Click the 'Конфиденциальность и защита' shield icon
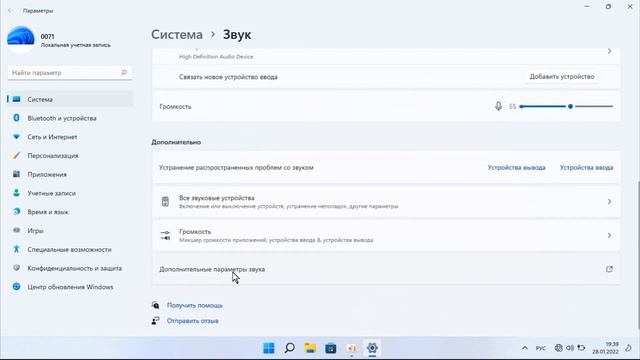 click(x=16, y=268)
